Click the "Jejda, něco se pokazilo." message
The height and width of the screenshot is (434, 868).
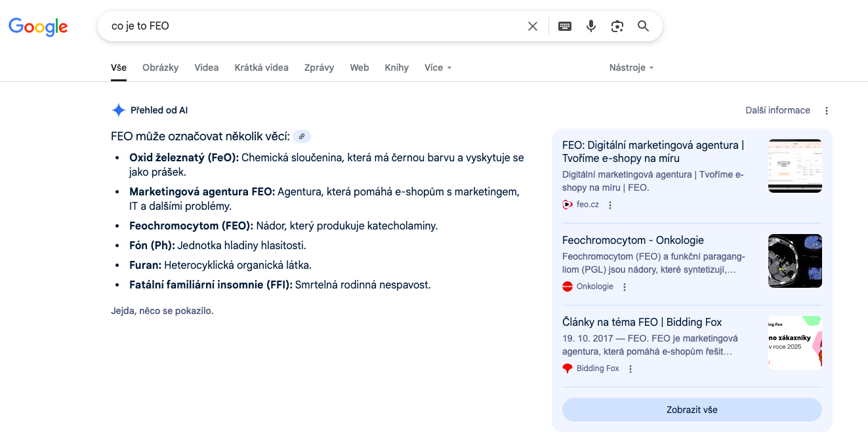(162, 311)
